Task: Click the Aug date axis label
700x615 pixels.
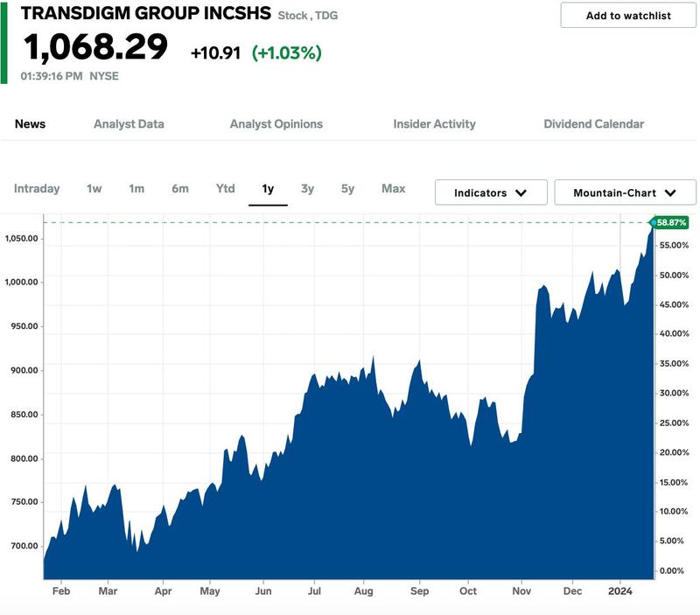Action: tap(363, 591)
